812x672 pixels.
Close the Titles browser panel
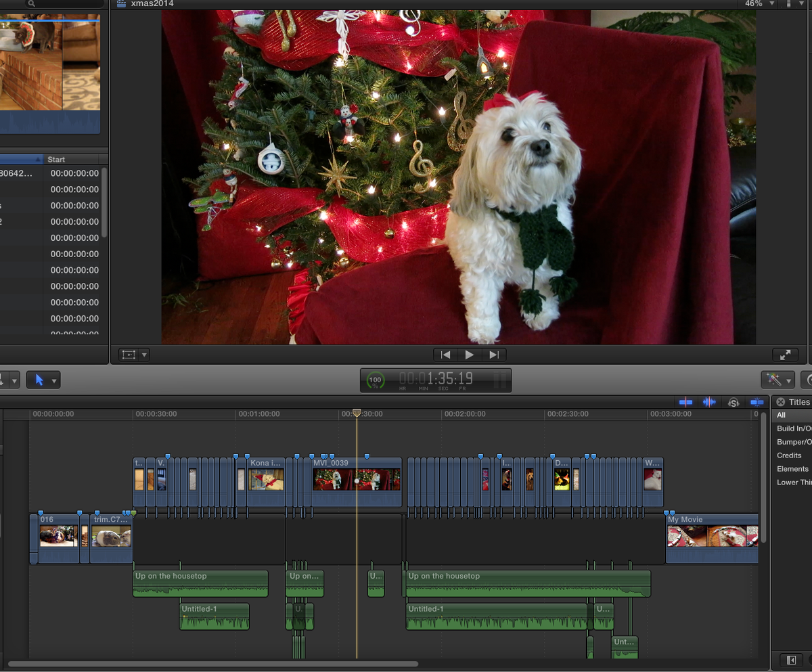[x=780, y=402]
